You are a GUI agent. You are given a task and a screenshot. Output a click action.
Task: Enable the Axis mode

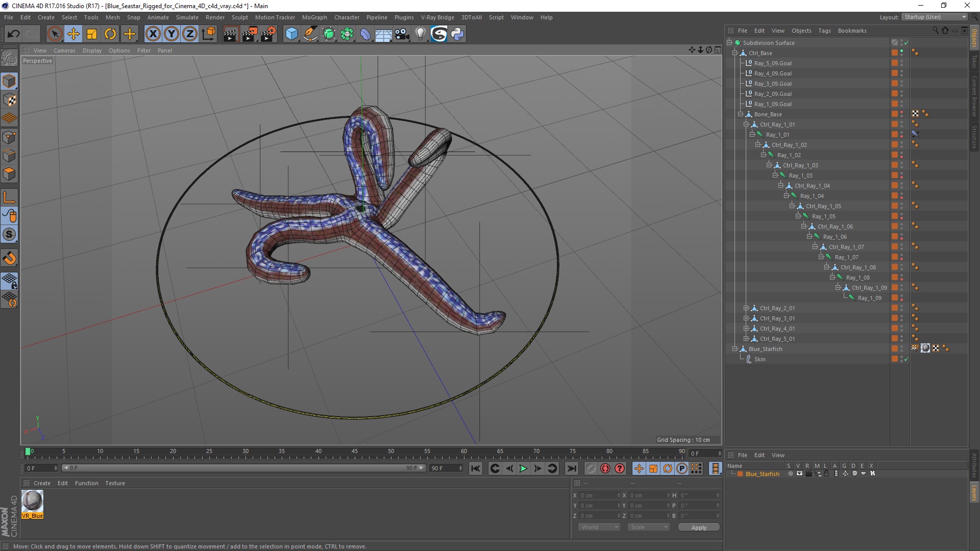click(9, 197)
